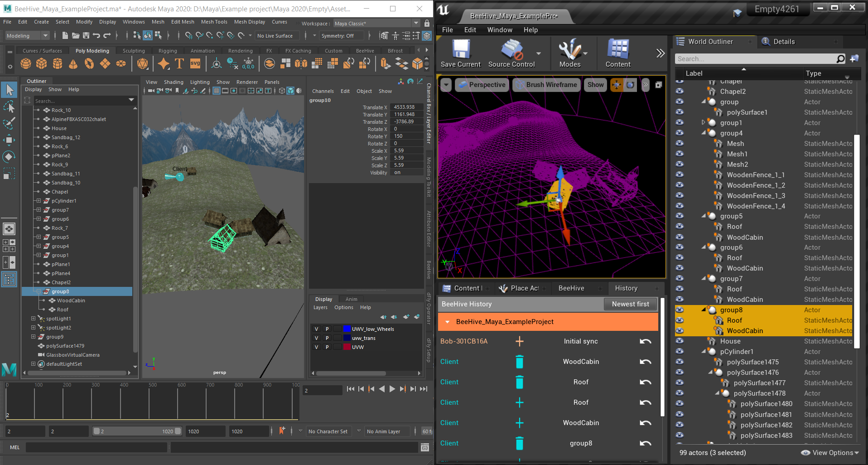Viewport: 868px width, 465px height.
Task: Toggle V visibility of UWV_low_Wheels layer
Action: click(317, 329)
